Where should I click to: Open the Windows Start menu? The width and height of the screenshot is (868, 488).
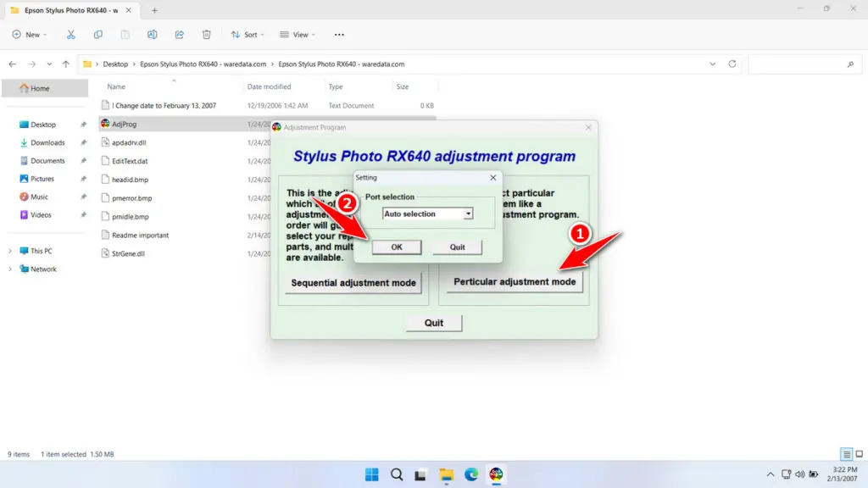pos(372,474)
